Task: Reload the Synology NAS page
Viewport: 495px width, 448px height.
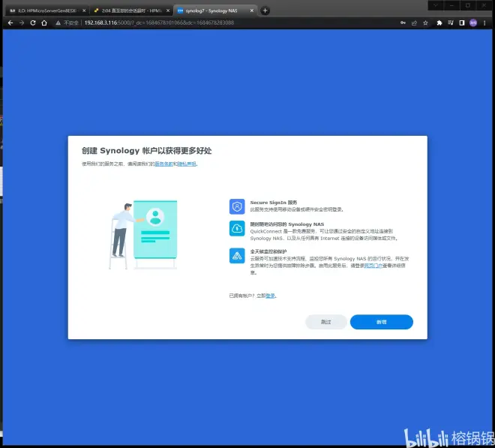Action: pos(33,23)
